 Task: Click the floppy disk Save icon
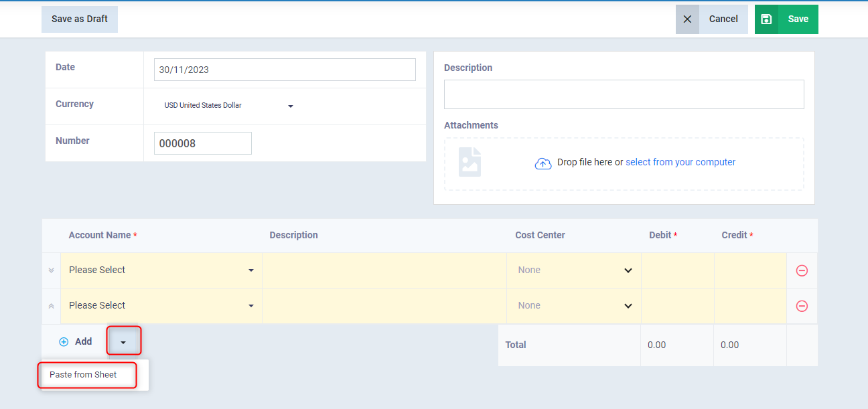767,19
